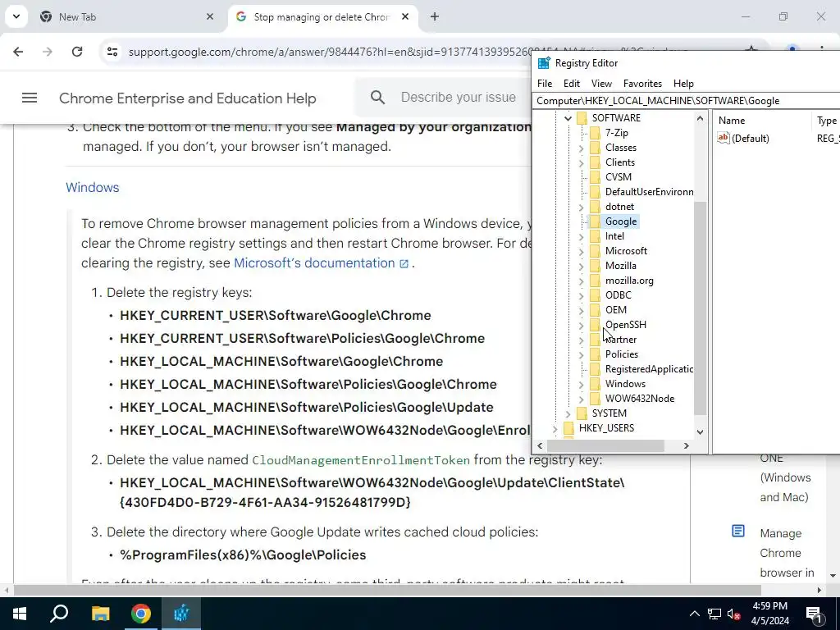
Task: Click the search magnifier icon in Help page
Action: tap(377, 98)
